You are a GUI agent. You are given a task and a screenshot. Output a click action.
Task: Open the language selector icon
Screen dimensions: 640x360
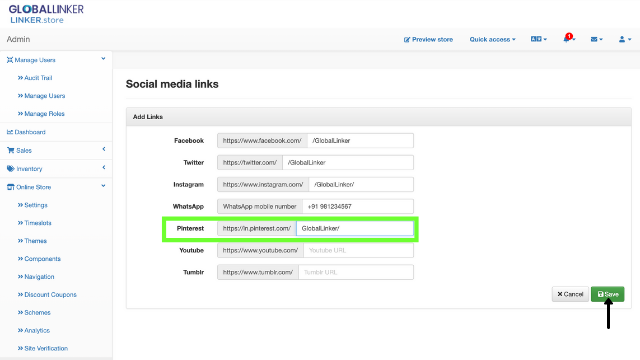tap(538, 39)
